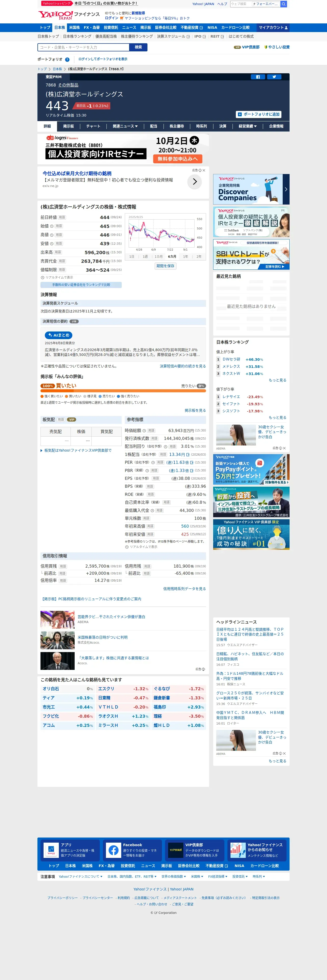Switch to the 時系列 tab
327x980 pixels.
tap(201, 126)
